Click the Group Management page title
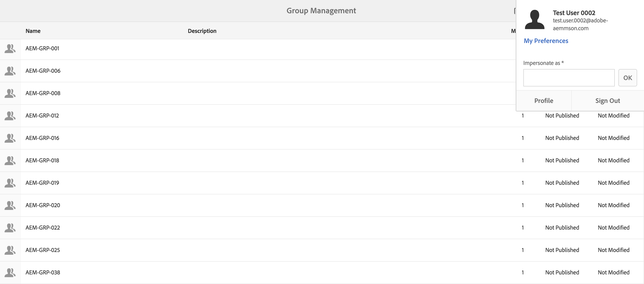 tap(321, 11)
